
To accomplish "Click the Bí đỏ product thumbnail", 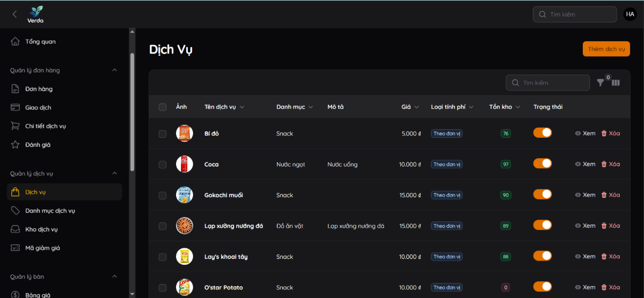I will click(184, 133).
